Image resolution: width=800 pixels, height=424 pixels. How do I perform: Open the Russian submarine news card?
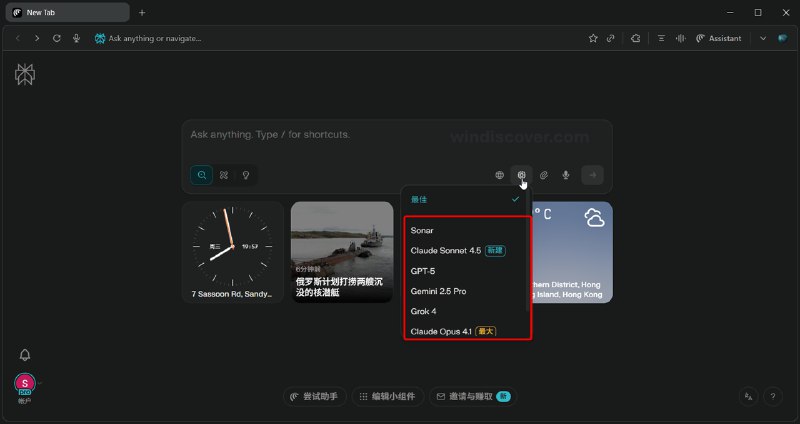(342, 252)
